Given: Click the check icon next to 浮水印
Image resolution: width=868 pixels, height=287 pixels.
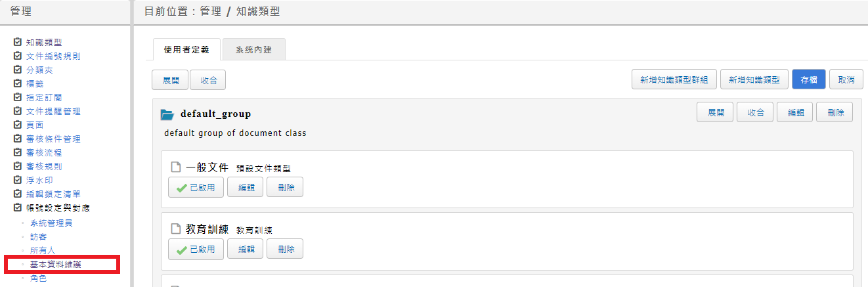Looking at the screenshot, I should coord(18,180).
